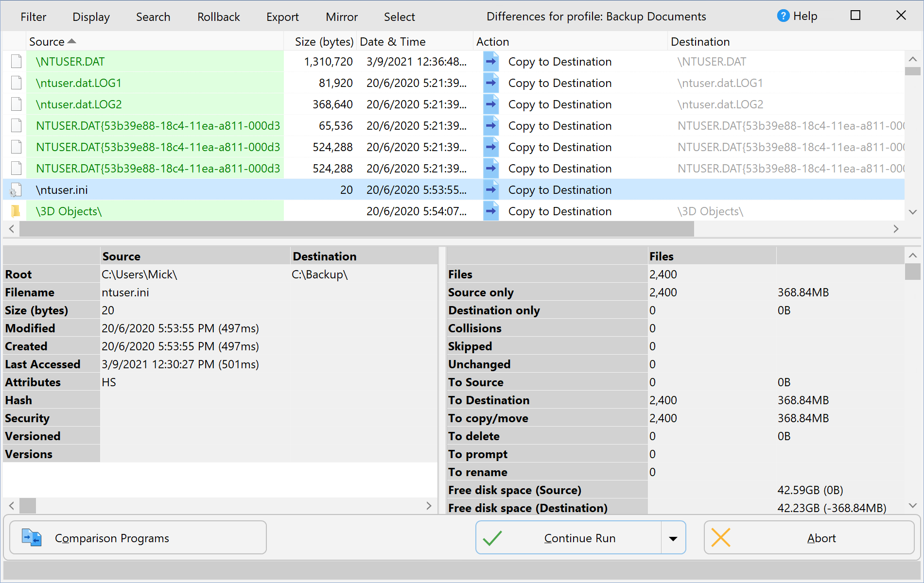This screenshot has height=583, width=924.
Task: Select the NTUSER.DAT row
Action: tap(146, 61)
